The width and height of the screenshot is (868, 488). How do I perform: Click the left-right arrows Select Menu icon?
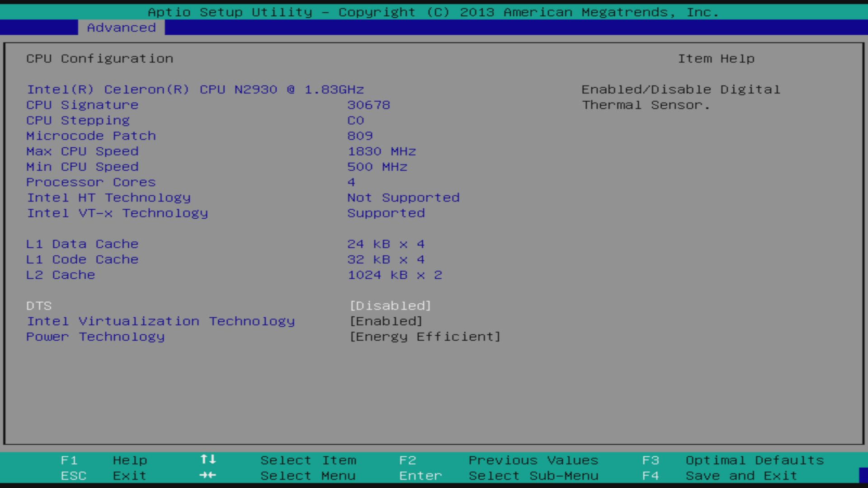(208, 475)
